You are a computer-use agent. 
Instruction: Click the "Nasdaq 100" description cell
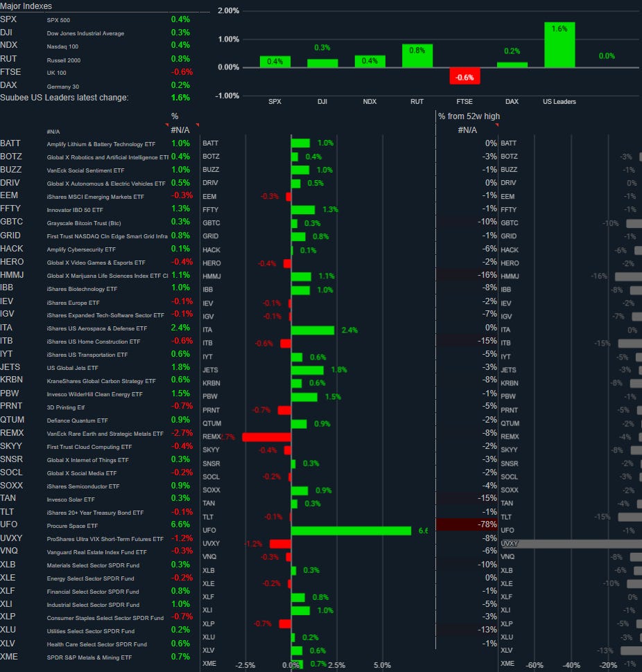(x=62, y=46)
